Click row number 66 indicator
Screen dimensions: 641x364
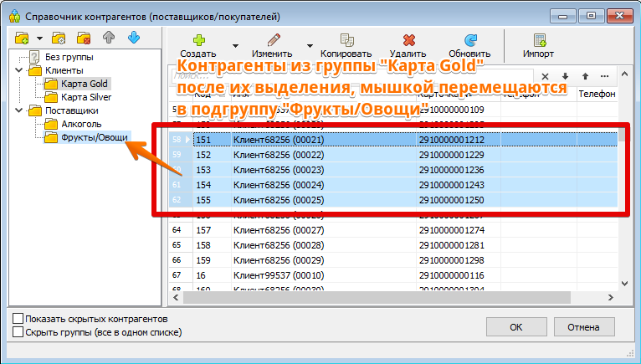pyautogui.click(x=181, y=260)
